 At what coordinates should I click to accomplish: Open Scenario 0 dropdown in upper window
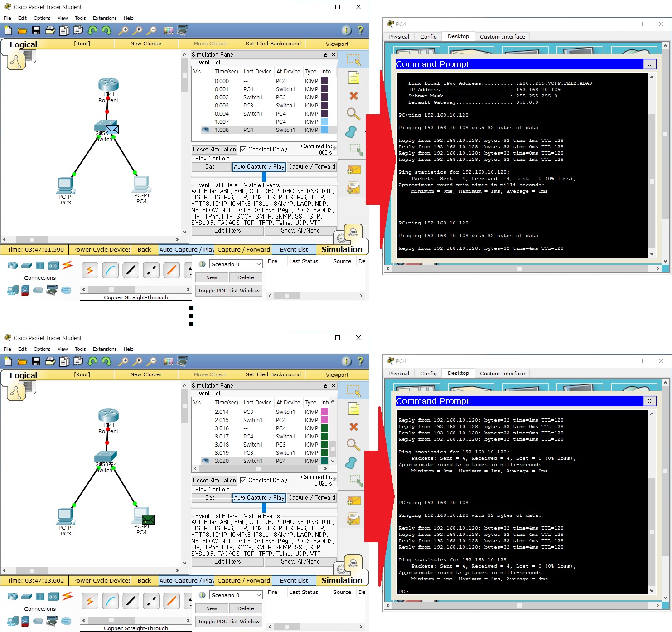[236, 264]
